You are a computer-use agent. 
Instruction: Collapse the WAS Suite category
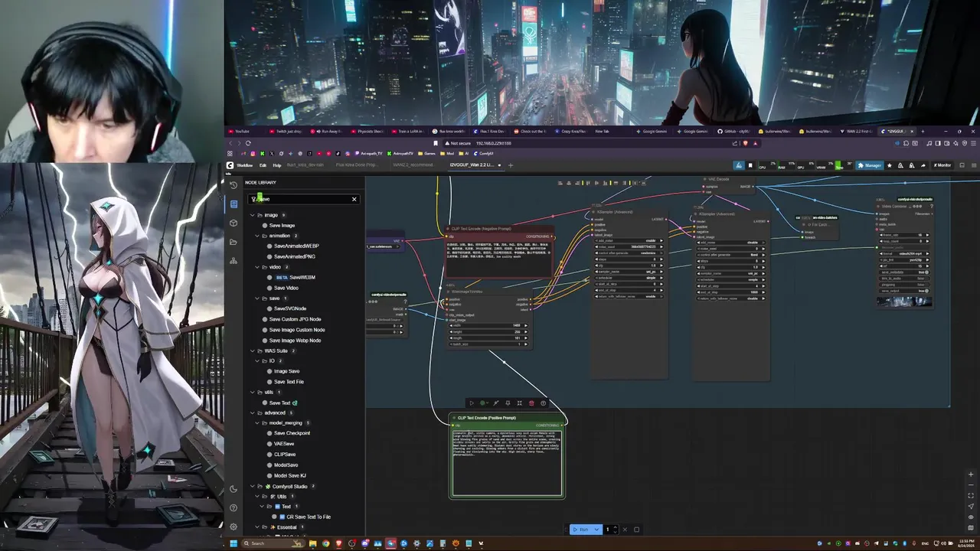pyautogui.click(x=251, y=350)
